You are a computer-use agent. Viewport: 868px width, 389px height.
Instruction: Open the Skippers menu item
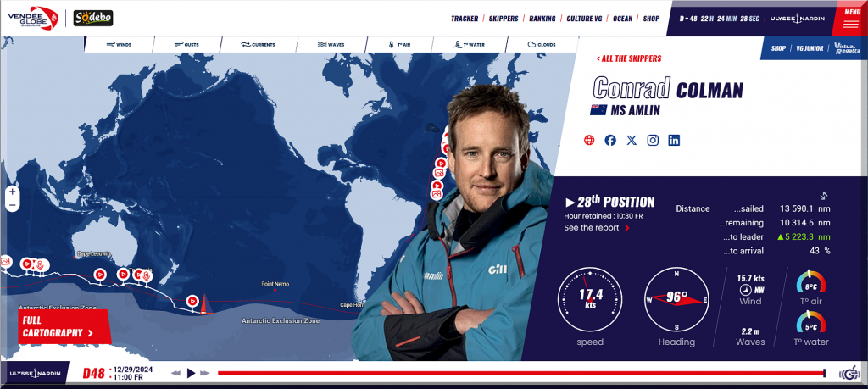click(x=504, y=19)
